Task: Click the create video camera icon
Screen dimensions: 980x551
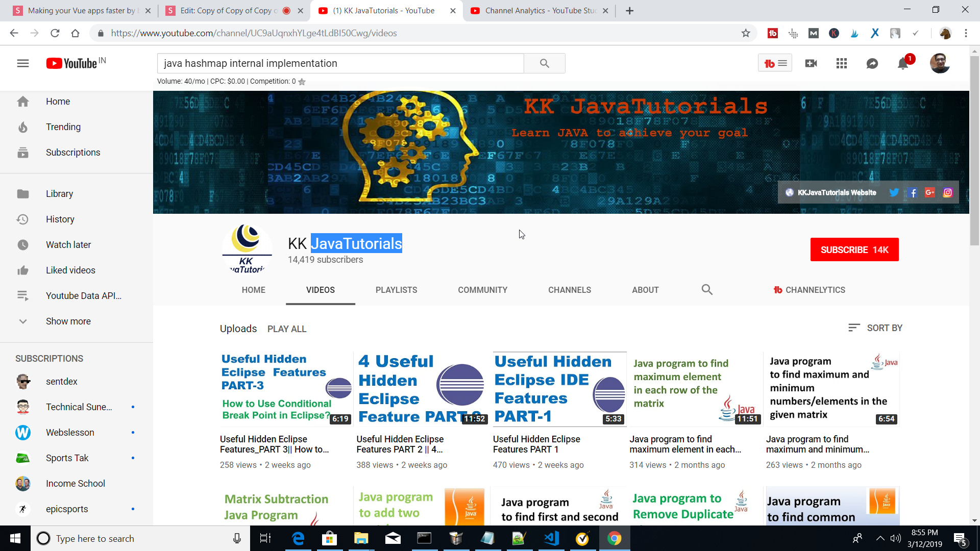Action: 811,63
